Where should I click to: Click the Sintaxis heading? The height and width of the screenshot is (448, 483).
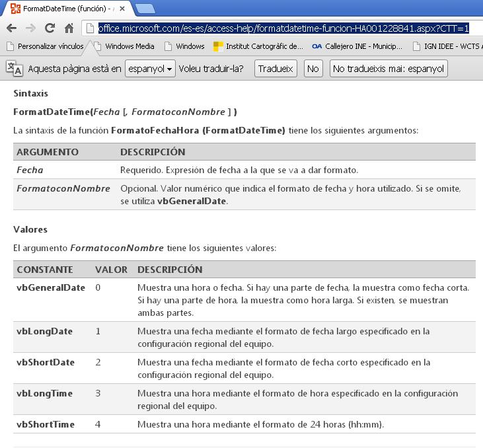pyautogui.click(x=30, y=93)
